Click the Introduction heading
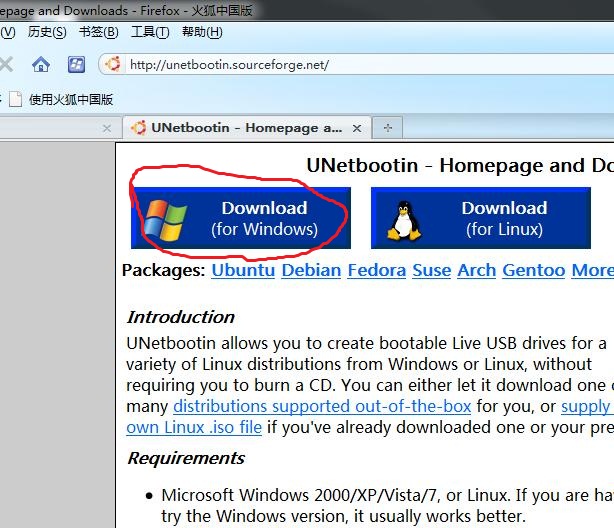Image resolution: width=614 pixels, height=528 pixels. (x=181, y=317)
